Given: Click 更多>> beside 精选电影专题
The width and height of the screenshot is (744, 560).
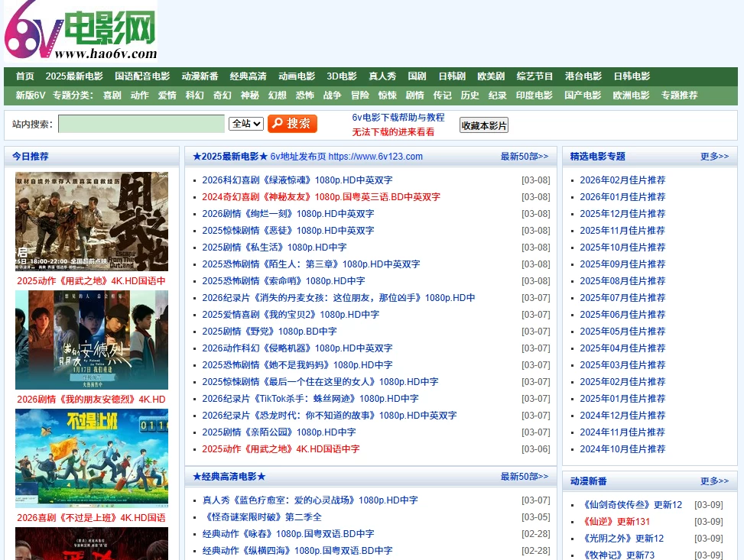Looking at the screenshot, I should [x=715, y=157].
